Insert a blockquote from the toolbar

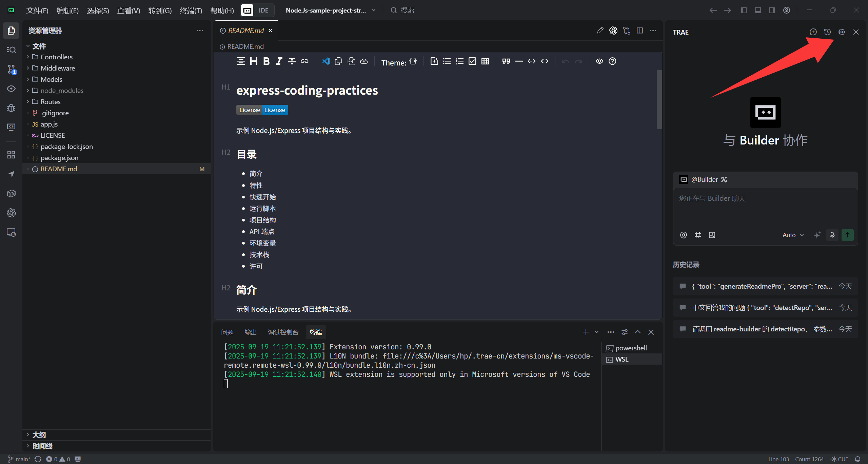(506, 61)
